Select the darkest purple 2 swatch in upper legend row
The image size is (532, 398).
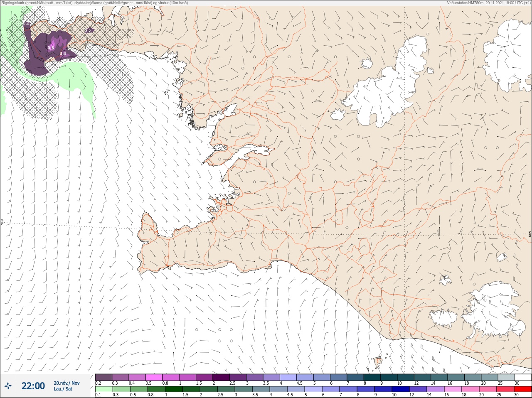[222, 377]
